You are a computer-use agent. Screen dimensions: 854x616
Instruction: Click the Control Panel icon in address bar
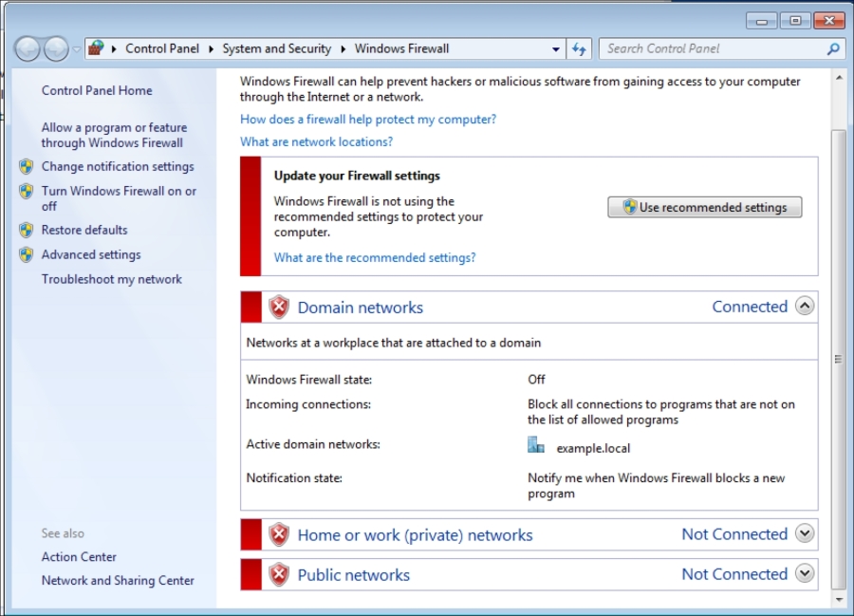tap(97, 48)
